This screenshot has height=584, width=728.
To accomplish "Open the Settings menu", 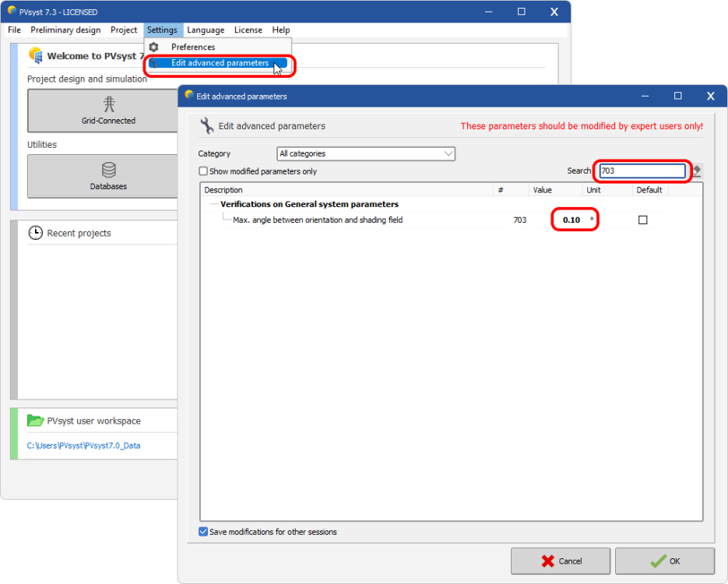I will click(162, 30).
